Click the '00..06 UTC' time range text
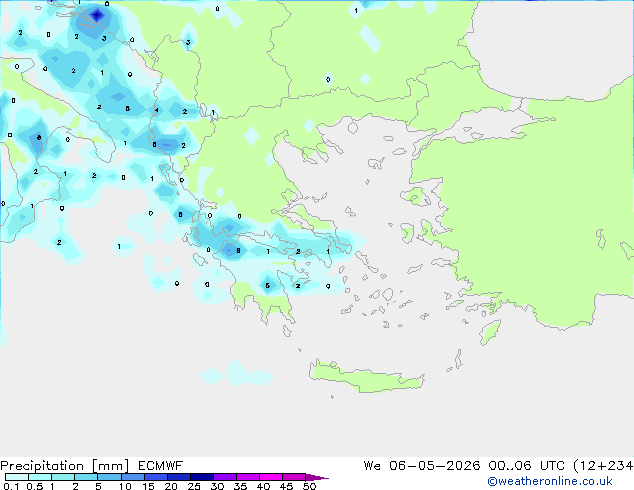This screenshot has width=634, height=490. tap(526, 466)
